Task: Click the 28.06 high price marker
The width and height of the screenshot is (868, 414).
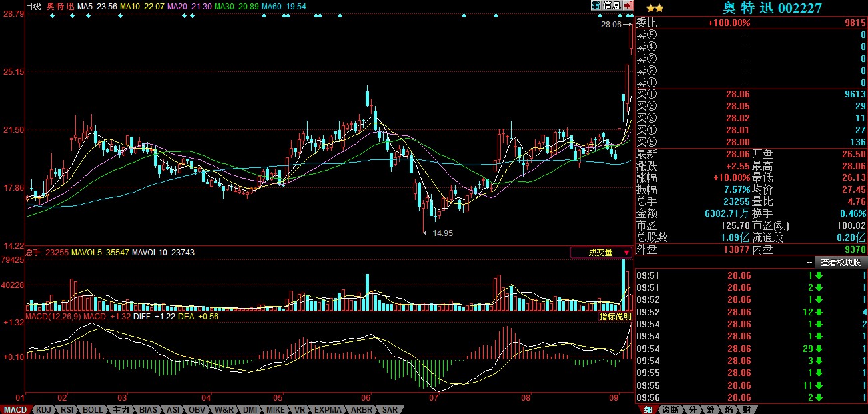Action: pyautogui.click(x=611, y=24)
